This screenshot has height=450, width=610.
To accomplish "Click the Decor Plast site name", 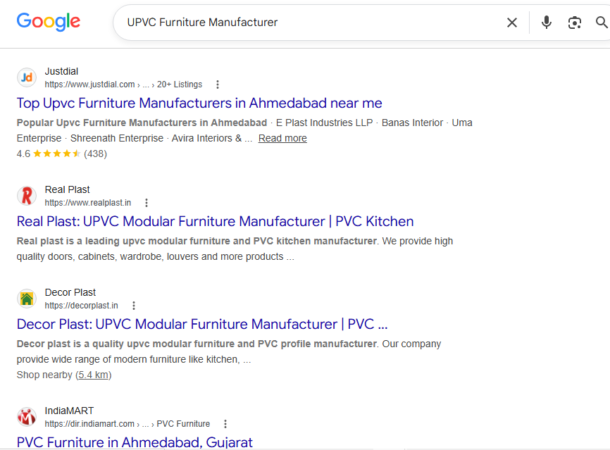I will pyautogui.click(x=70, y=292).
